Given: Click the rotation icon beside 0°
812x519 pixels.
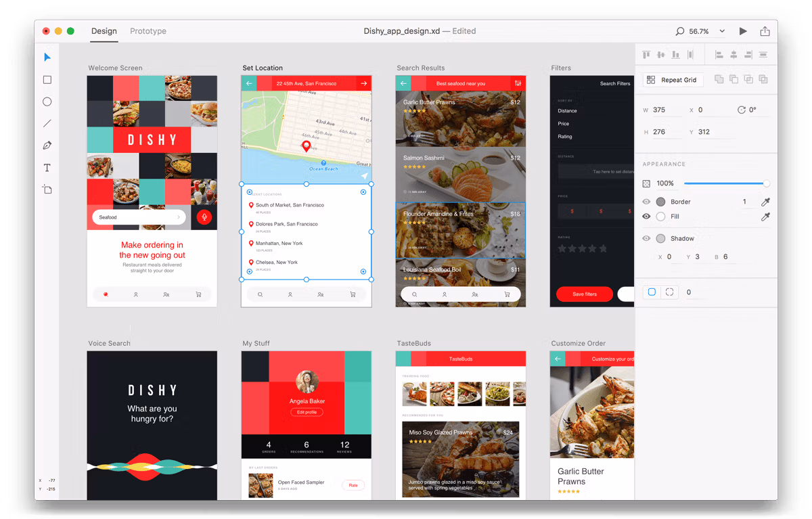Looking at the screenshot, I should pyautogui.click(x=742, y=110).
